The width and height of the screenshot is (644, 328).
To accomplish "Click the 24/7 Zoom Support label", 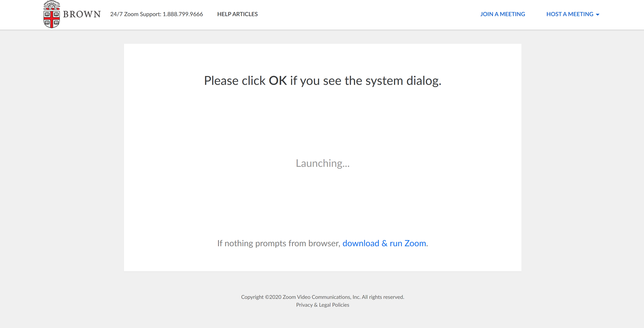I will pos(136,14).
